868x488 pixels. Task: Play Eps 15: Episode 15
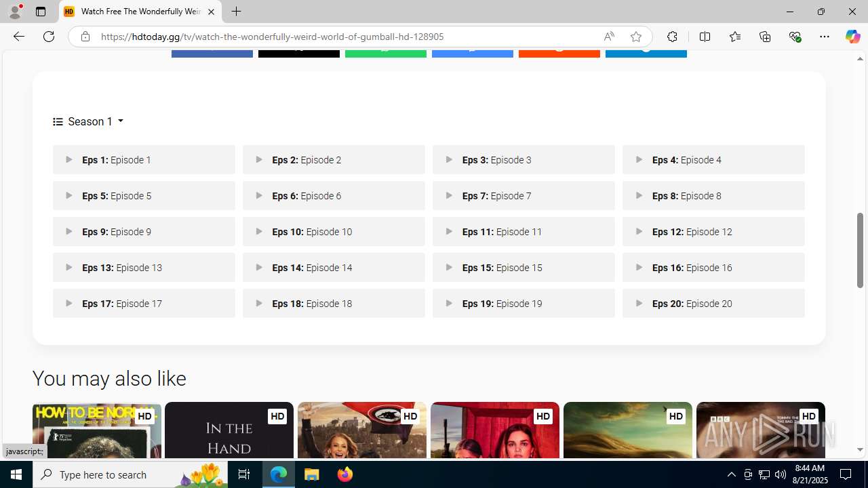click(524, 268)
